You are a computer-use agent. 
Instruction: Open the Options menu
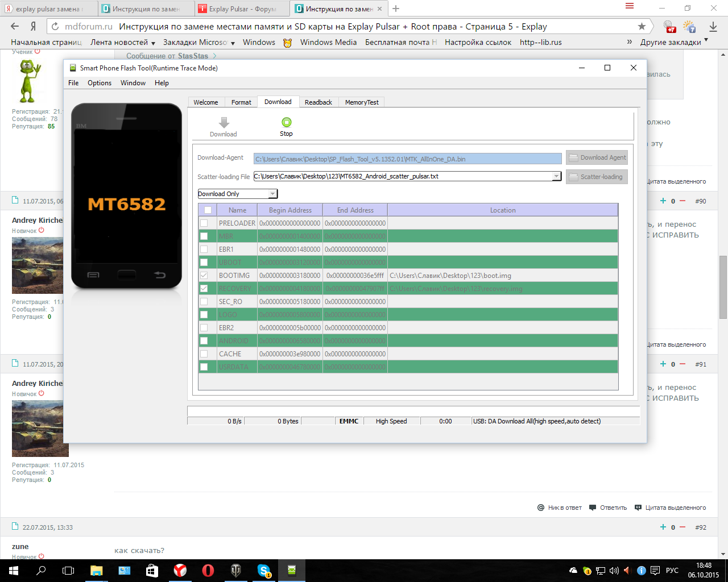click(100, 83)
